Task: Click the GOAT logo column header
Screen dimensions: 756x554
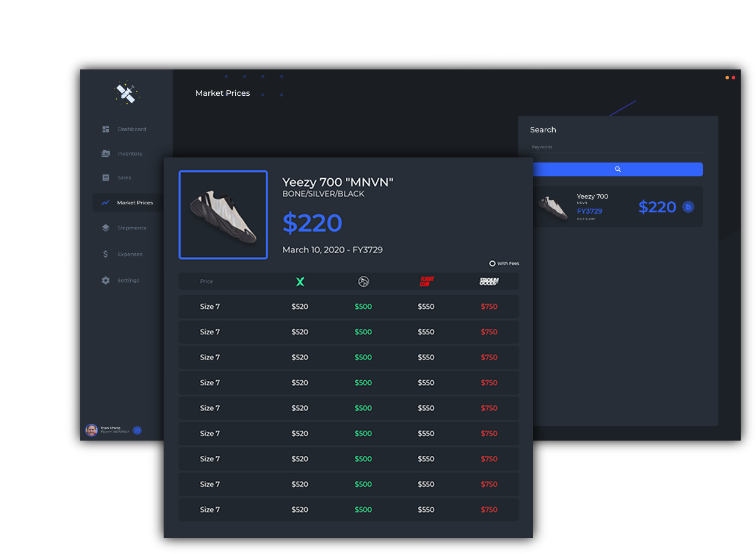Action: coord(363,281)
